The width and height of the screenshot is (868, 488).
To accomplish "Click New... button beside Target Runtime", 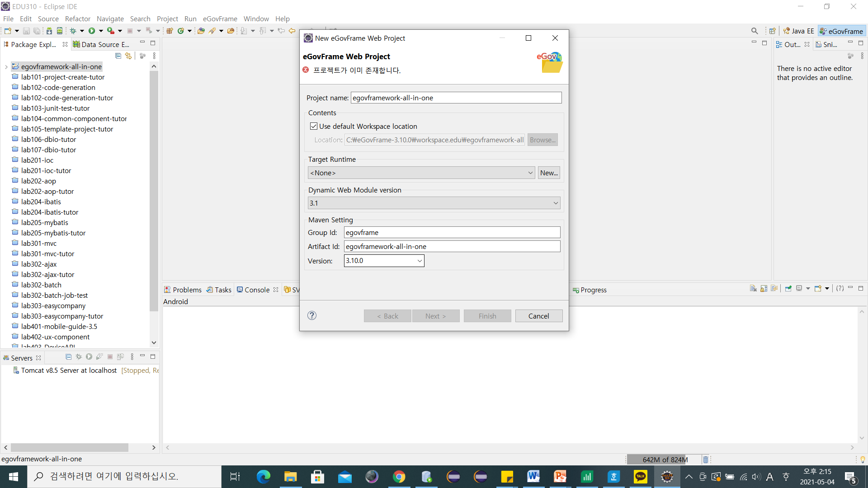I will click(x=549, y=173).
